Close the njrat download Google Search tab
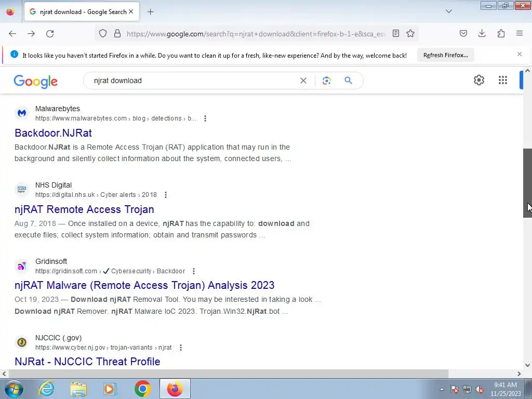The height and width of the screenshot is (399, 532). tap(131, 11)
